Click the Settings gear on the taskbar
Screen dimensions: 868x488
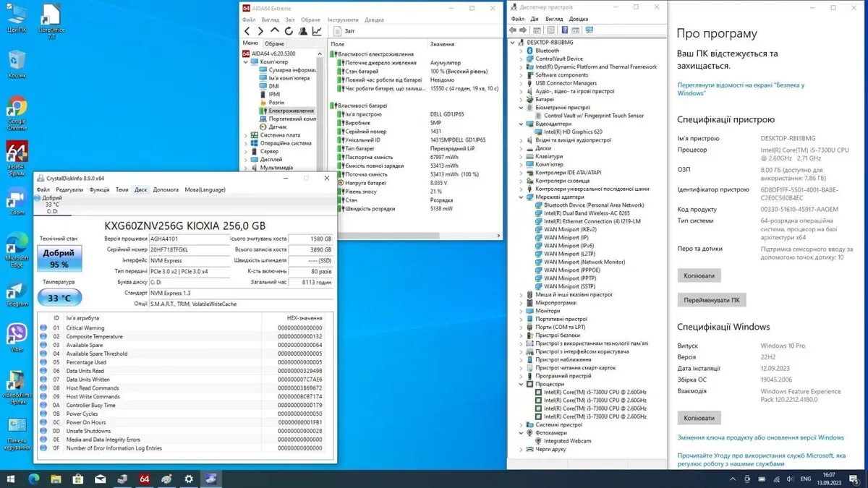pyautogui.click(x=188, y=479)
